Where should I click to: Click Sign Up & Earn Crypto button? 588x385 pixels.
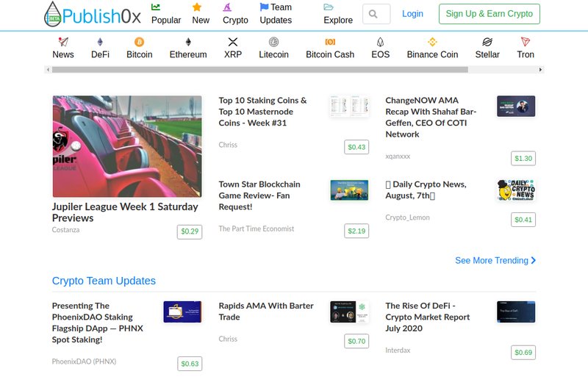(x=490, y=14)
